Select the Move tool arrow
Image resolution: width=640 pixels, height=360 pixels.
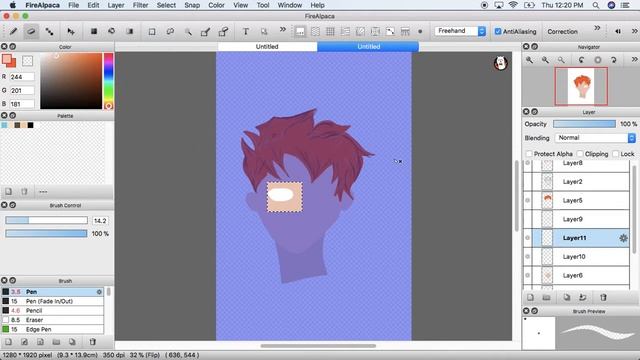click(x=71, y=31)
